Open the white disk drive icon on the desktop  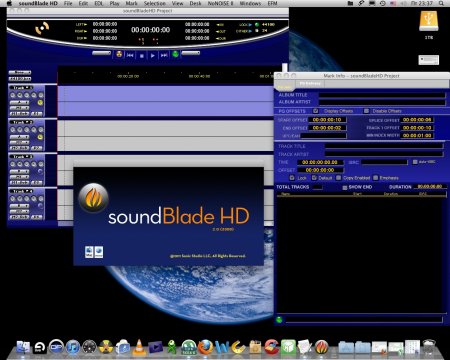tap(429, 60)
